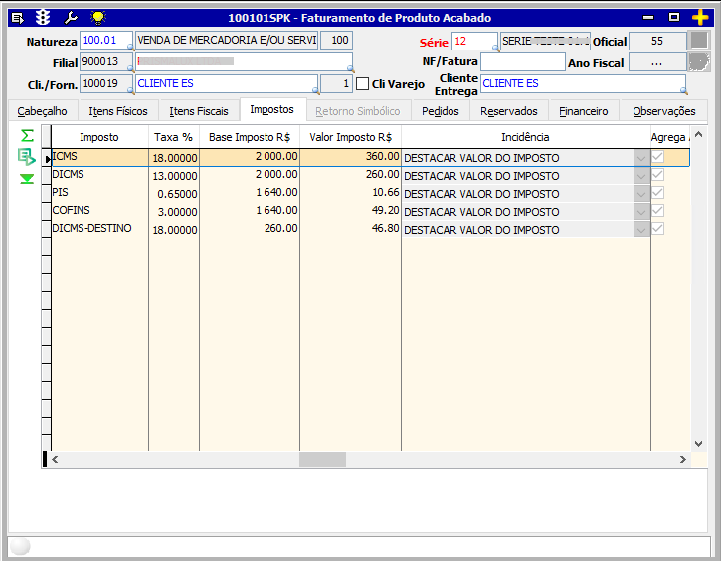The height and width of the screenshot is (561, 721).
Task: Click the 360.00 Valor Imposto cell
Action: click(350, 157)
